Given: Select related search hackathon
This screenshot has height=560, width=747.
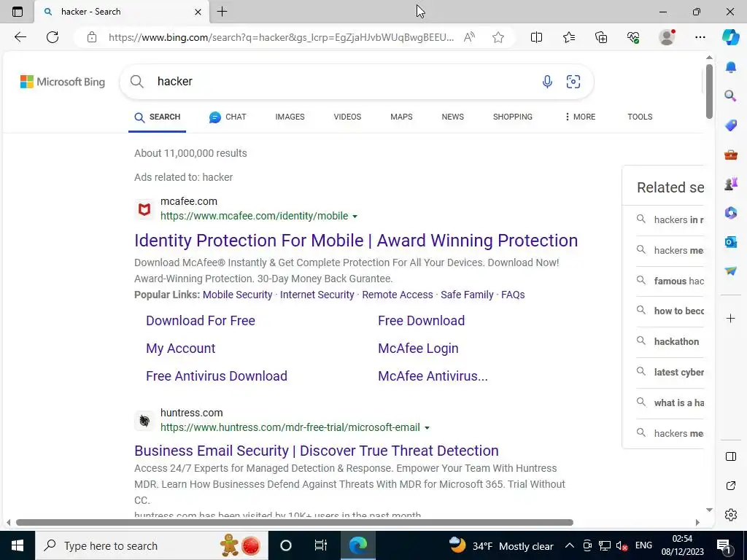Looking at the screenshot, I should click(676, 341).
